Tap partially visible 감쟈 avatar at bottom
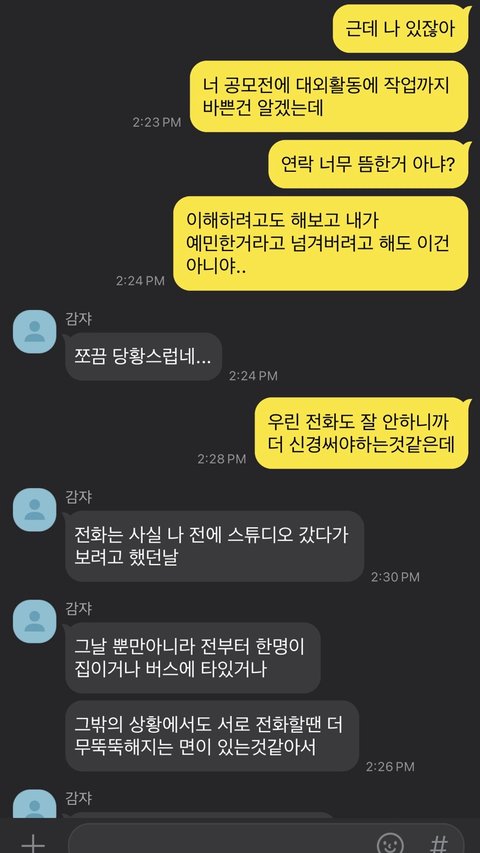The width and height of the screenshot is (480, 853). click(34, 805)
